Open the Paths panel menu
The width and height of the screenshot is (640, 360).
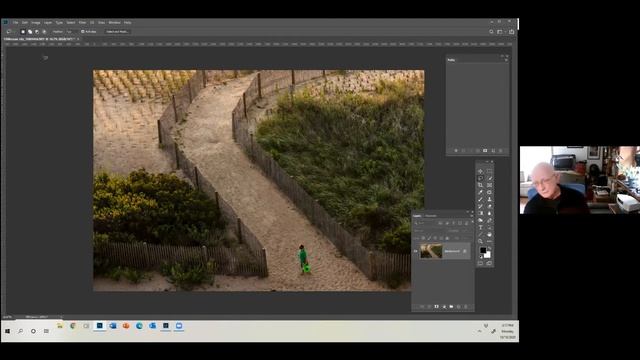click(x=506, y=60)
